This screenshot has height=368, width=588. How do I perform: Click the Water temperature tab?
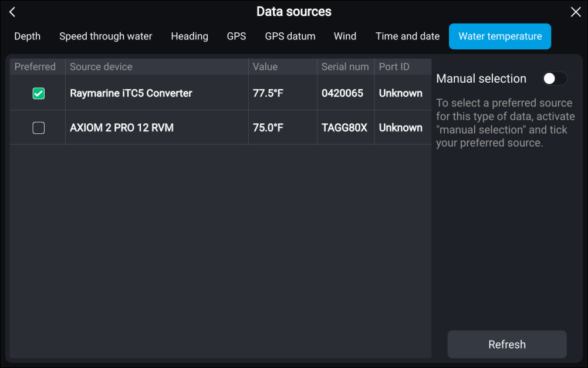(500, 36)
